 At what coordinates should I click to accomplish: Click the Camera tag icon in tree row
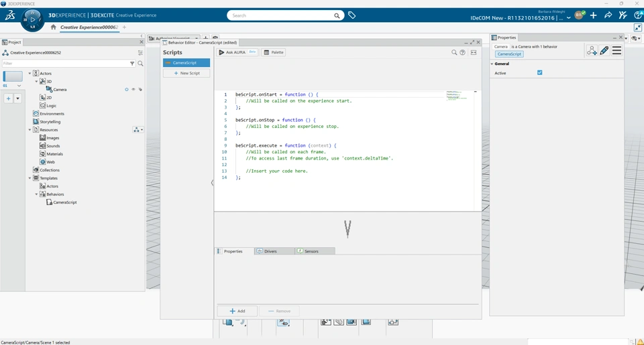click(x=140, y=89)
